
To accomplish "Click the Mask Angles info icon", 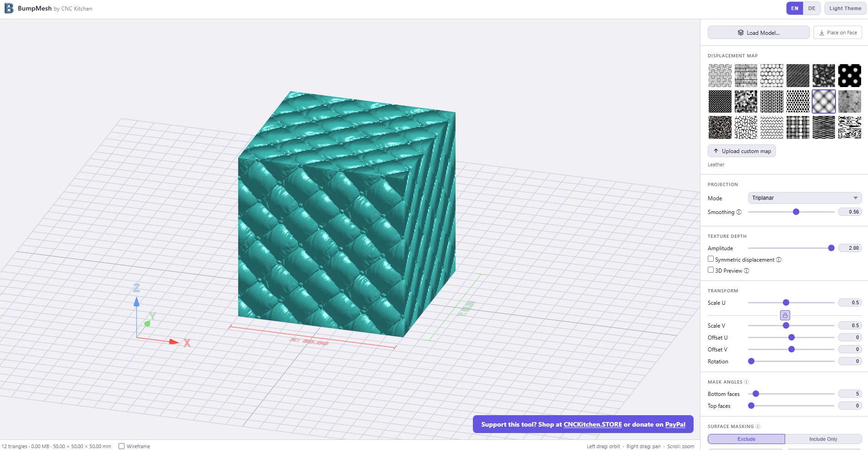I will 746,382.
